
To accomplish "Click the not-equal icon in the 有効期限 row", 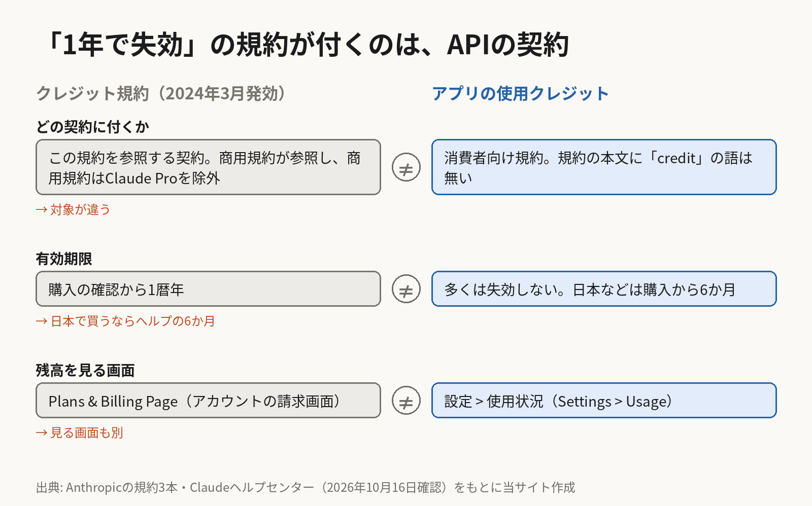I will coord(406,289).
